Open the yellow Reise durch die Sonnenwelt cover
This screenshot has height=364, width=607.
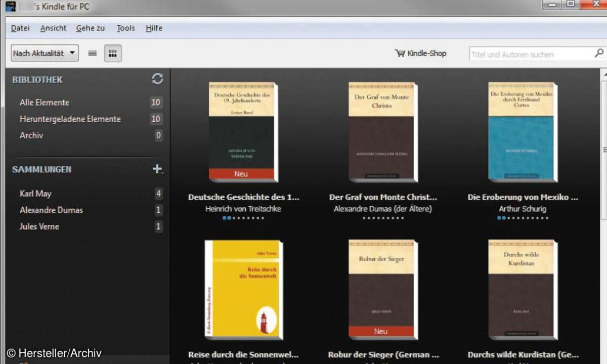point(244,290)
